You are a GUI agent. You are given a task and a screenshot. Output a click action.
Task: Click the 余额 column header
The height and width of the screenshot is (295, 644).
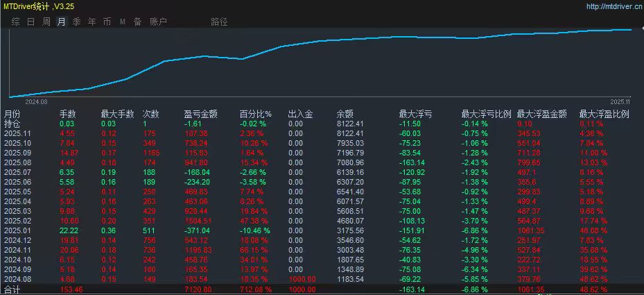345,114
